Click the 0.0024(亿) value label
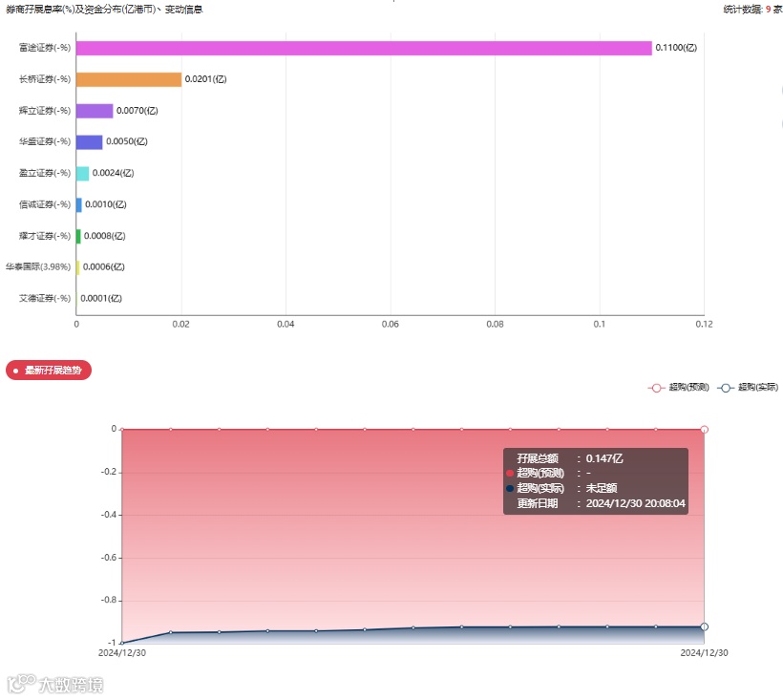This screenshot has height=700, width=783. pos(114,173)
